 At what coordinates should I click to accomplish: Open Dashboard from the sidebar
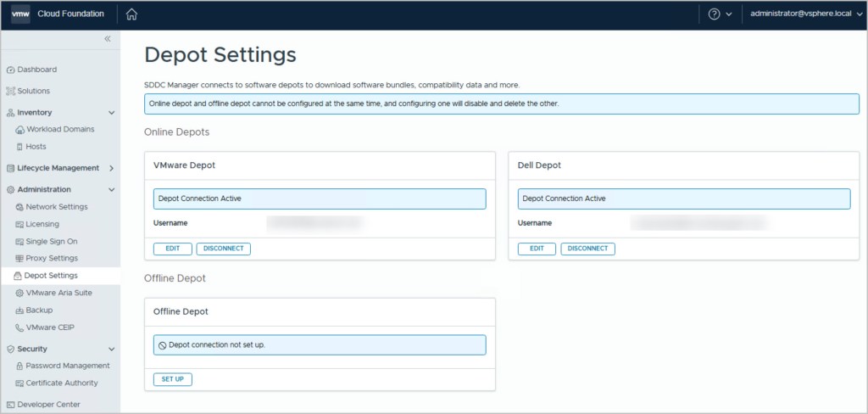point(36,70)
